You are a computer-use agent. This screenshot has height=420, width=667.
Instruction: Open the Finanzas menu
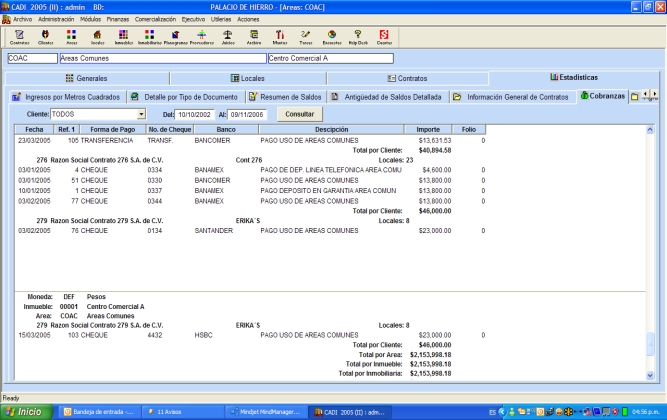(x=118, y=19)
